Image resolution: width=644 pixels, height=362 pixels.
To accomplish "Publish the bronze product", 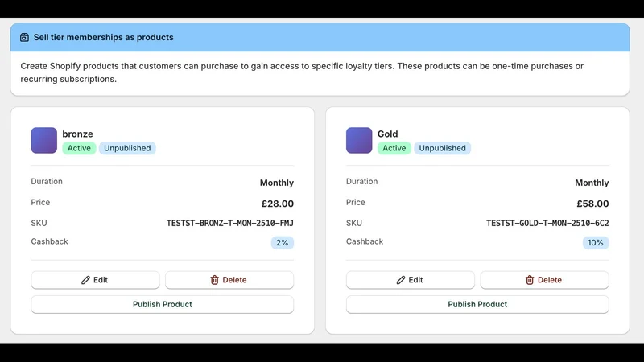I will [163, 305].
